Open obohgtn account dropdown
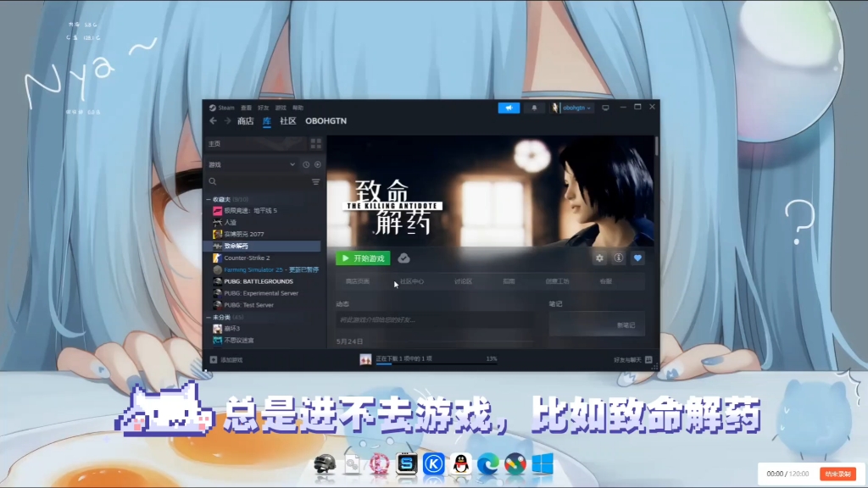This screenshot has height=488, width=868. pyautogui.click(x=571, y=108)
